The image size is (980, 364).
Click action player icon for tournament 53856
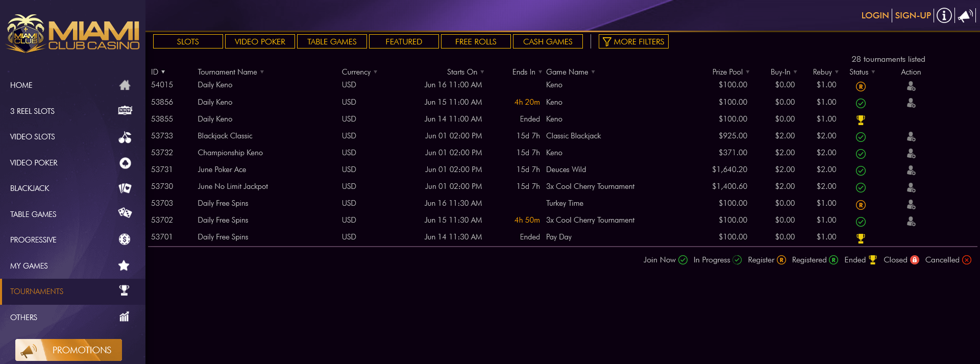(911, 103)
